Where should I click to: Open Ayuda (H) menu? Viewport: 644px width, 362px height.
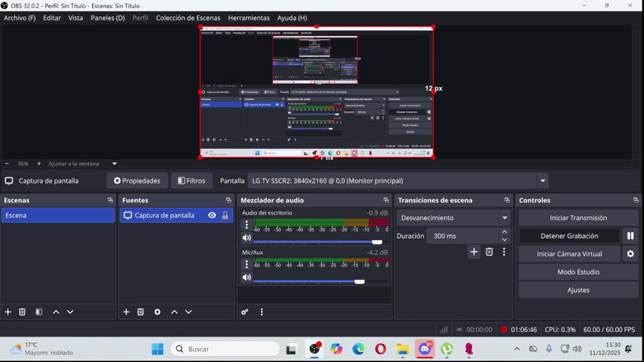tap(292, 18)
